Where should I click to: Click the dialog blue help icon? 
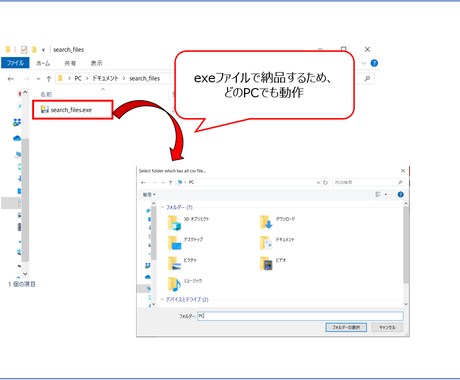coord(401,194)
